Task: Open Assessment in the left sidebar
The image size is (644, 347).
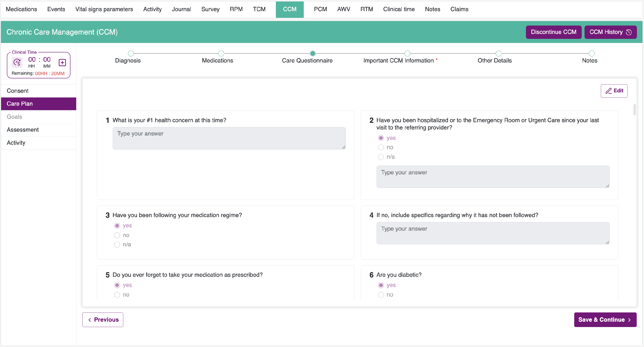Action: pos(23,130)
